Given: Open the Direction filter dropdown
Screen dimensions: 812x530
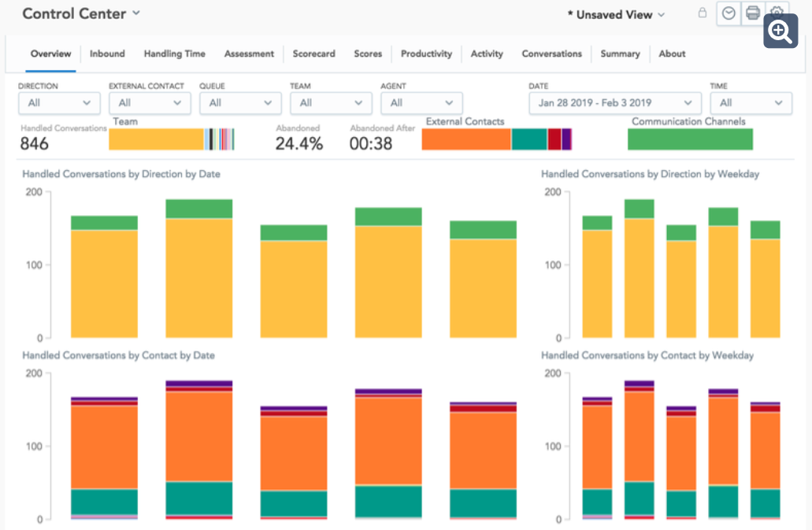Looking at the screenshot, I should coord(59,103).
